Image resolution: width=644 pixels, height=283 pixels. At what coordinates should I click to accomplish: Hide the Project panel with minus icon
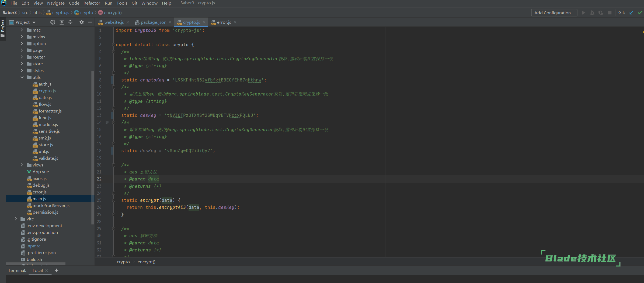[90, 22]
